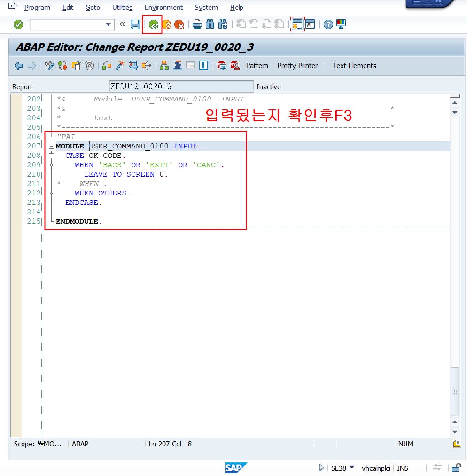Click the green Enter checkmark icon
This screenshot has width=467, height=476.
[18, 24]
